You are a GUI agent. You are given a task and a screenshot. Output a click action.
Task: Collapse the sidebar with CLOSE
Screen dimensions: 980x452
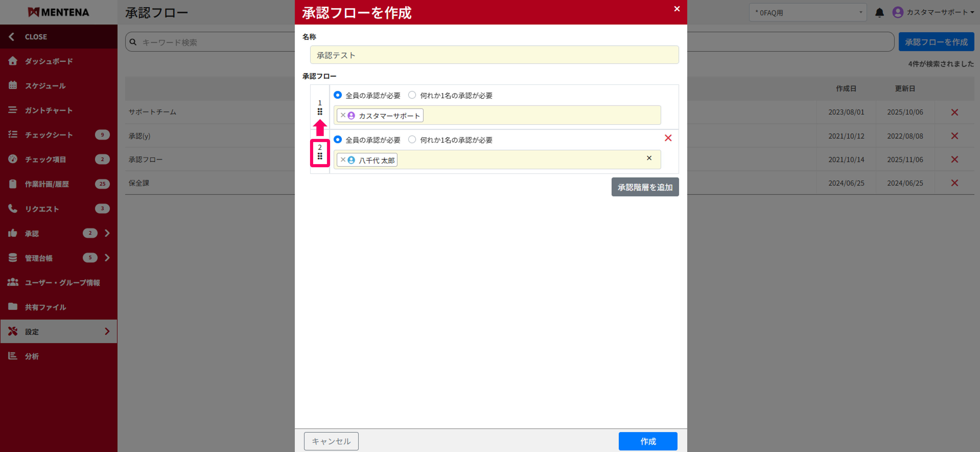[36, 37]
